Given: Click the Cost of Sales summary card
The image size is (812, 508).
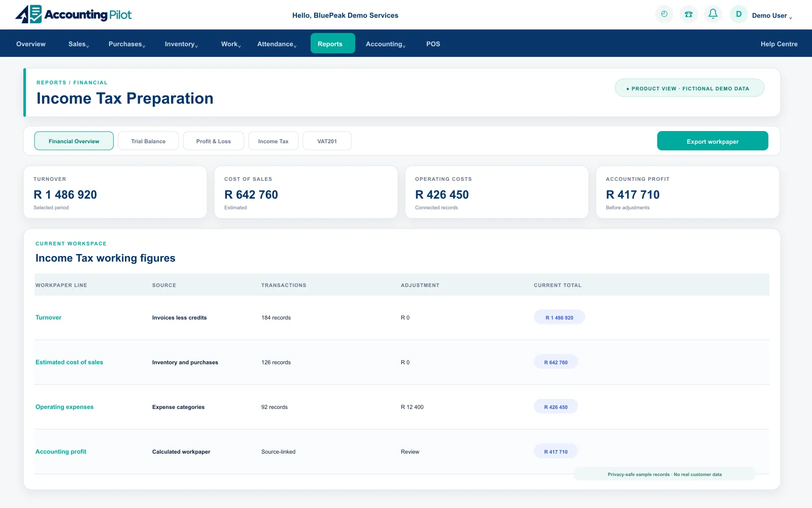Looking at the screenshot, I should coord(306,192).
